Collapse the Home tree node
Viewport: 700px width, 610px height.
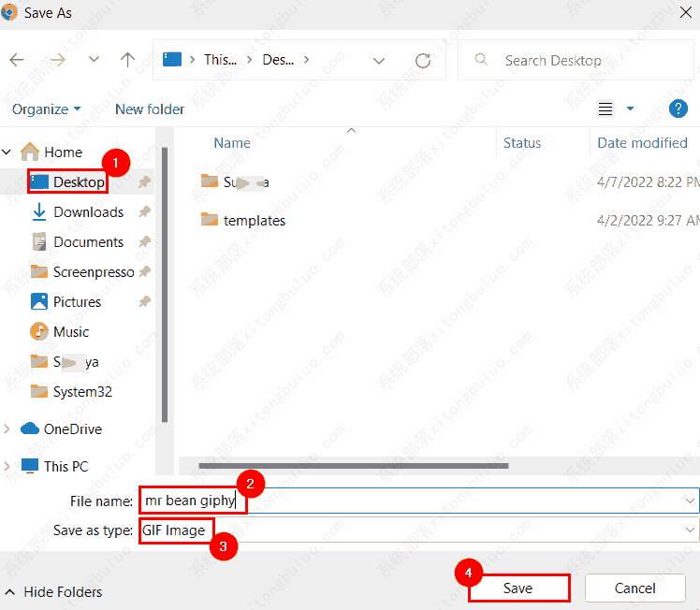[x=8, y=152]
